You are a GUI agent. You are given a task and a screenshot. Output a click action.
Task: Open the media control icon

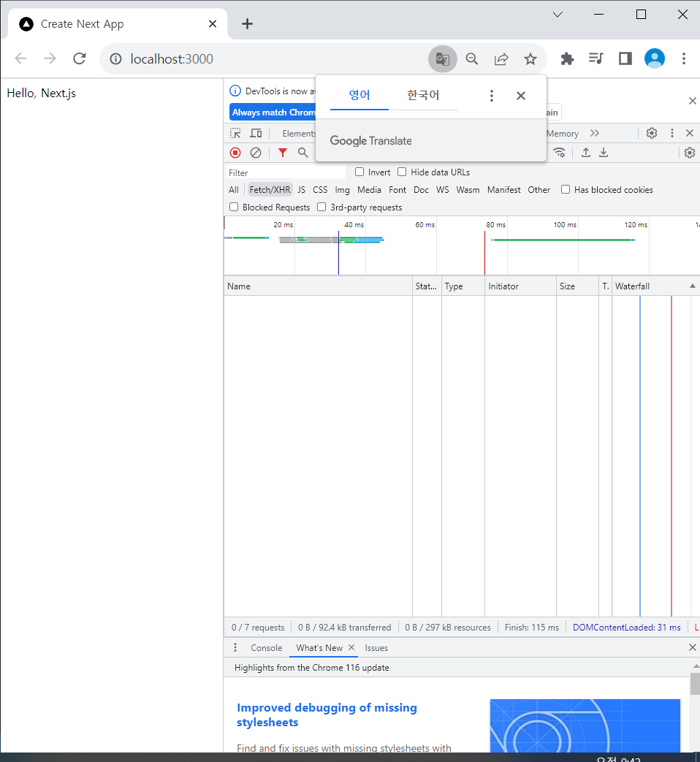[596, 58]
